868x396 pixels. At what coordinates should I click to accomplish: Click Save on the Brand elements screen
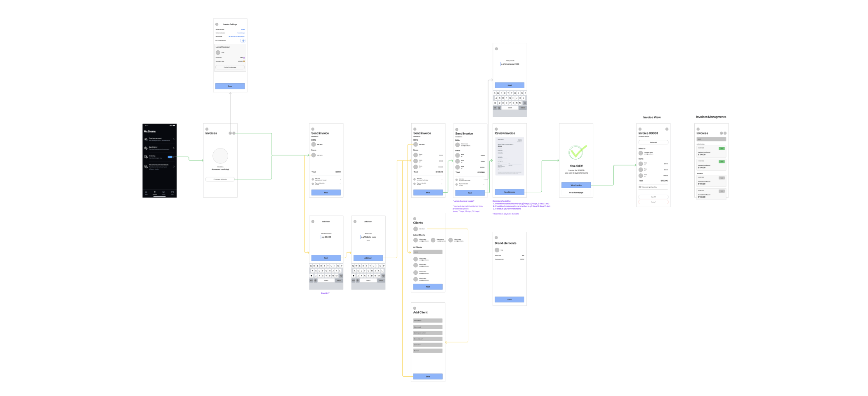click(509, 299)
